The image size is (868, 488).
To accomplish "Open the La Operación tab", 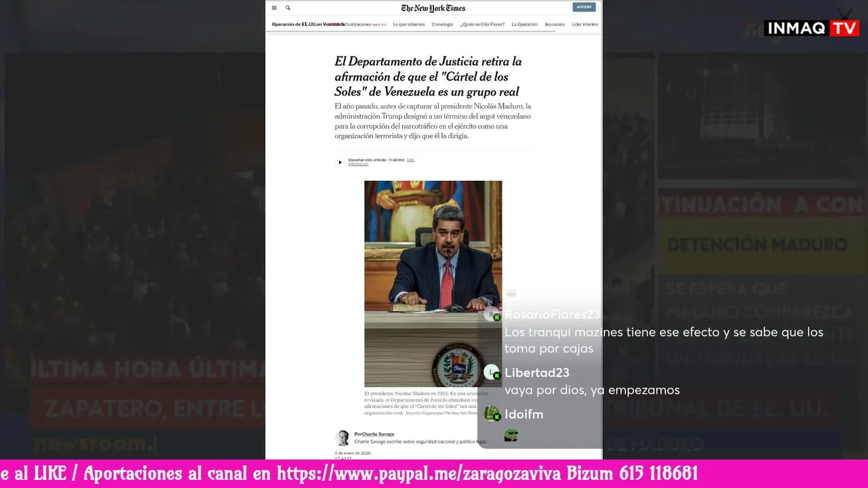I will point(524,24).
